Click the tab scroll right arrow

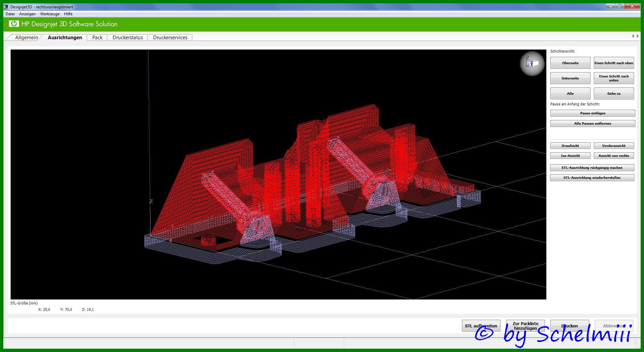tap(637, 36)
